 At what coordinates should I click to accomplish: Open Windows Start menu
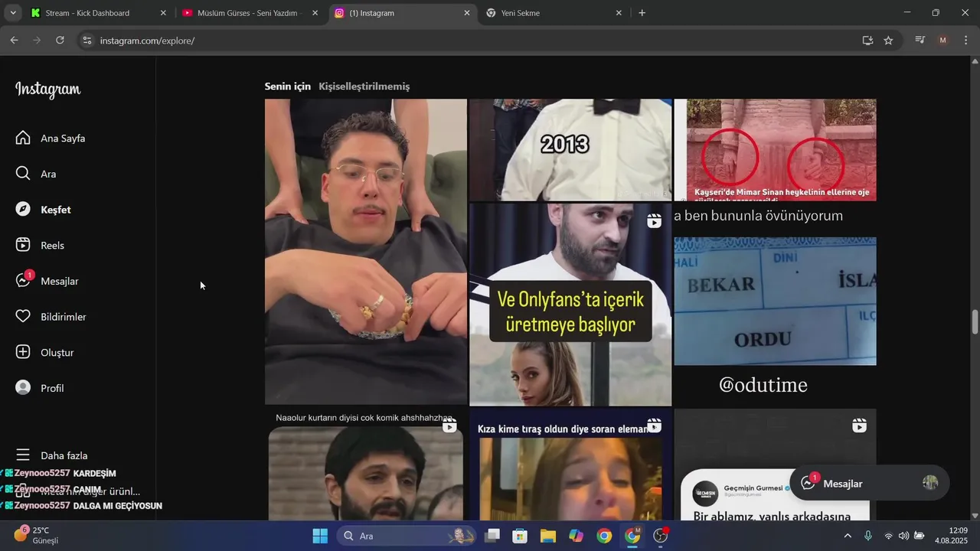tap(320, 536)
